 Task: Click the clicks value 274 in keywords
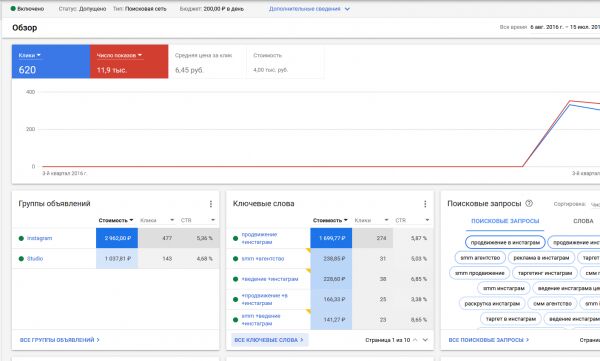(x=381, y=238)
